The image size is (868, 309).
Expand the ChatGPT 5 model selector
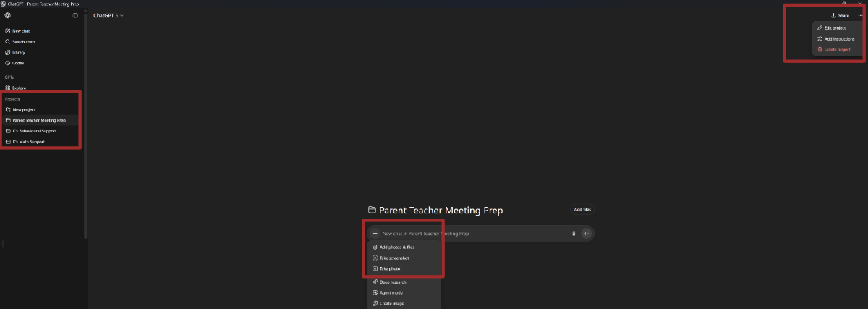(109, 15)
